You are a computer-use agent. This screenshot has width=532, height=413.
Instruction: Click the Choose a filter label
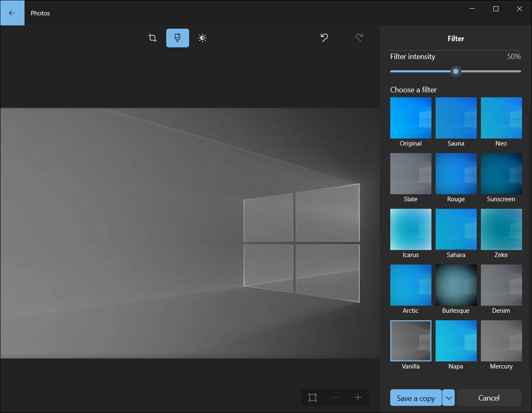tap(413, 89)
